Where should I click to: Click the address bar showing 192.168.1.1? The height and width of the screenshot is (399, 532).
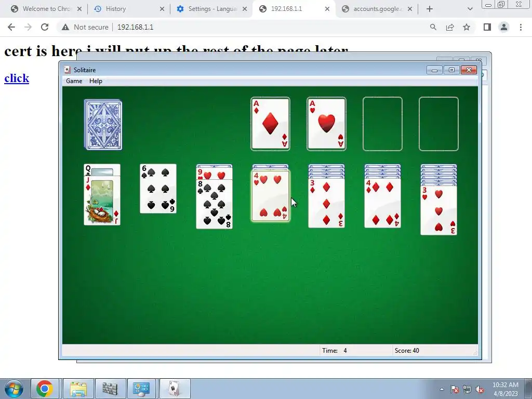click(136, 27)
